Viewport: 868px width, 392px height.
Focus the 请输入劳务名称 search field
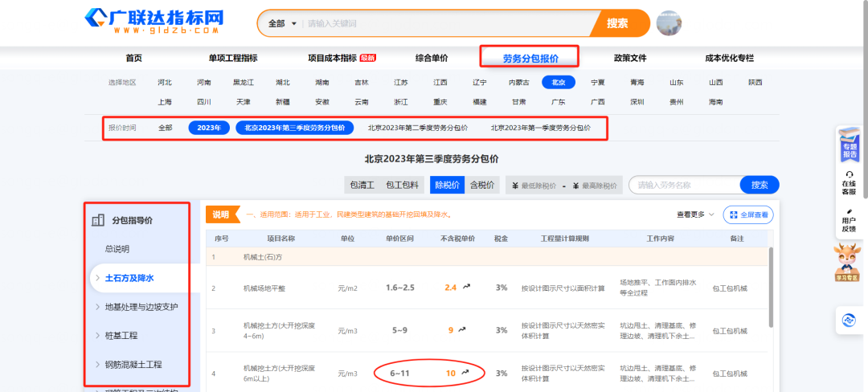[x=684, y=185]
